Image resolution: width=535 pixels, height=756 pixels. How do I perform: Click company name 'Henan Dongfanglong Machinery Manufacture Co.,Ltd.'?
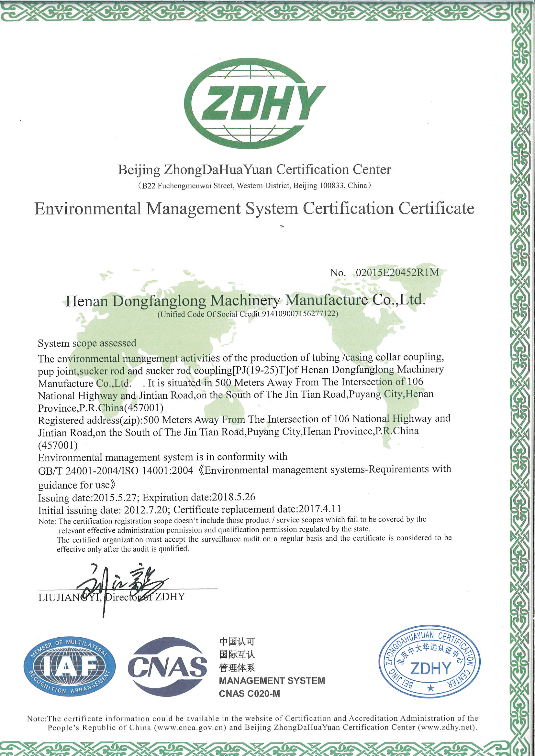[246, 300]
